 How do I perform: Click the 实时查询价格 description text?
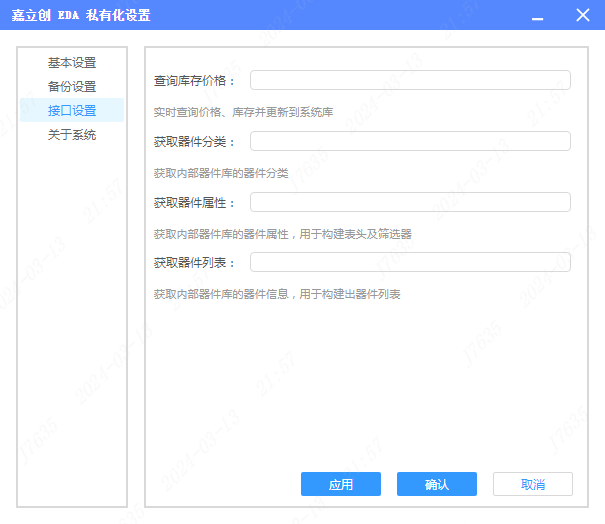[x=243, y=112]
